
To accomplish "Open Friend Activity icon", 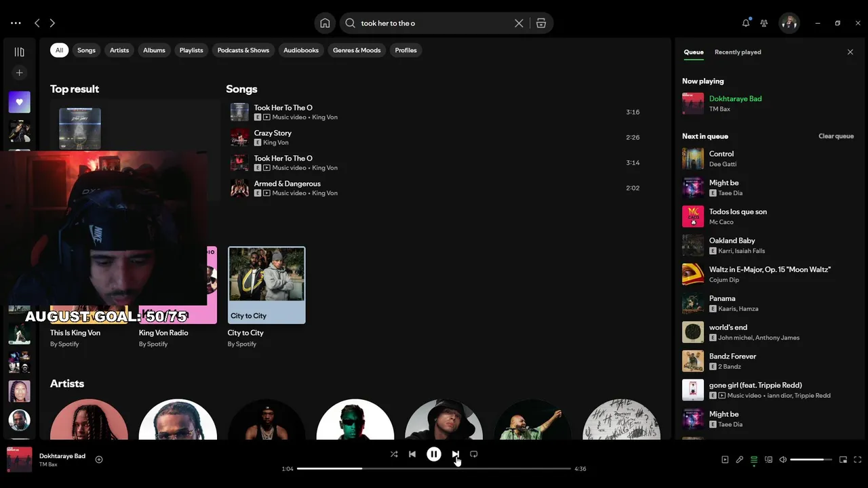I will pyautogui.click(x=764, y=23).
